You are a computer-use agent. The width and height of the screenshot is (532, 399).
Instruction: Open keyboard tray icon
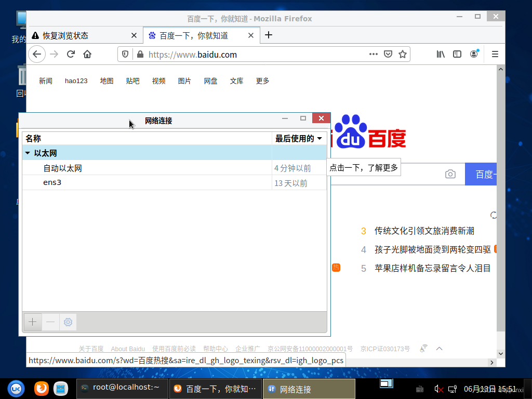[x=420, y=389]
